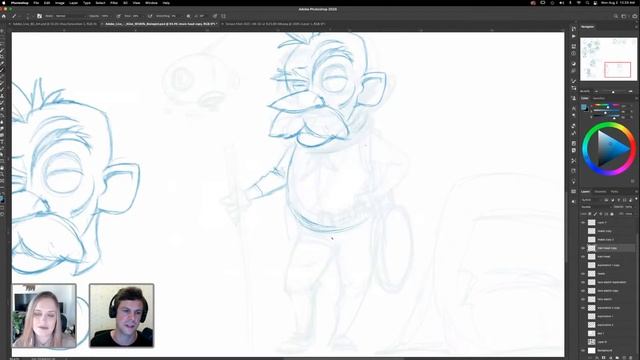The image size is (640, 360).
Task: Open the Color panel menu
Action: click(x=636, y=98)
